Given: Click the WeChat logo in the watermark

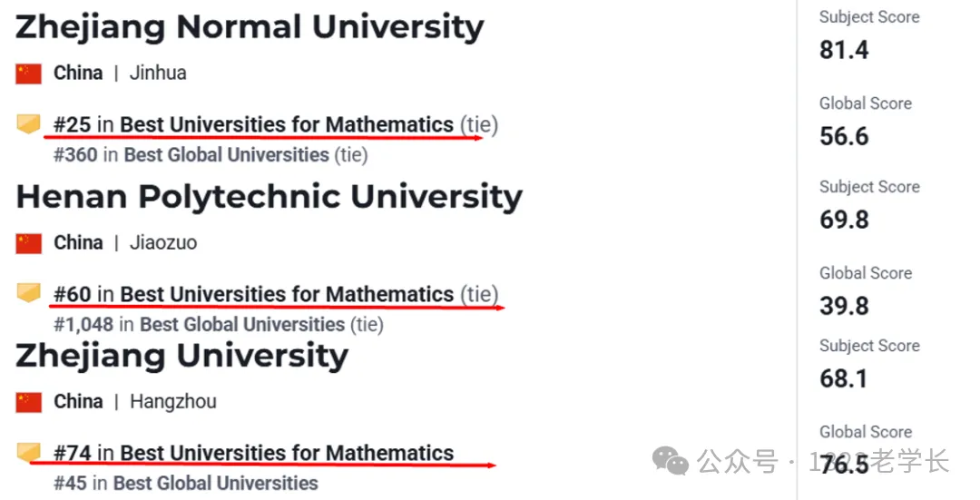Looking at the screenshot, I should click(672, 463).
